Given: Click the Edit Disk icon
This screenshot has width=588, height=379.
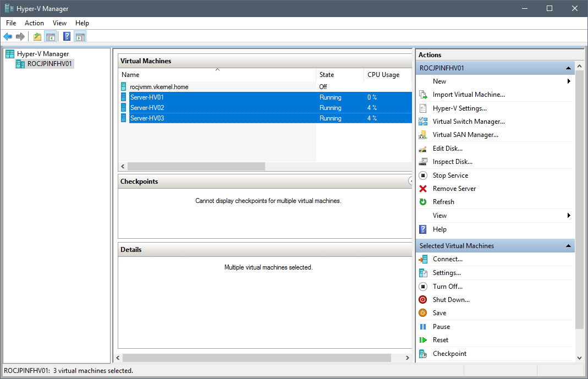Looking at the screenshot, I should click(423, 149).
